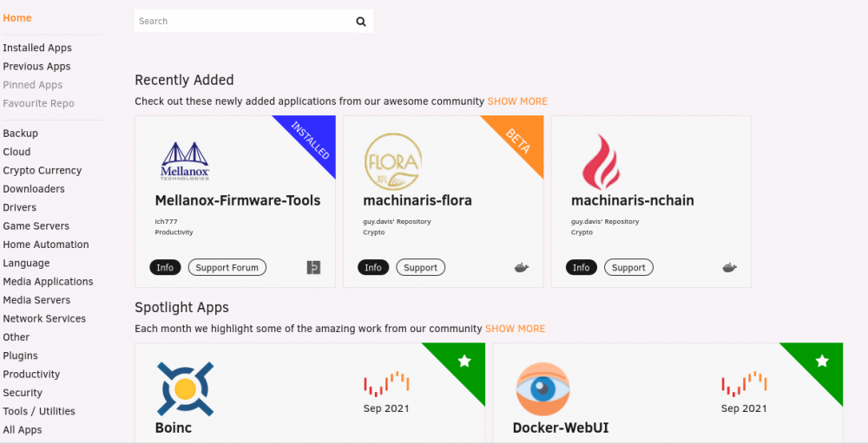Open Support for machinaris-nchain

tap(628, 268)
